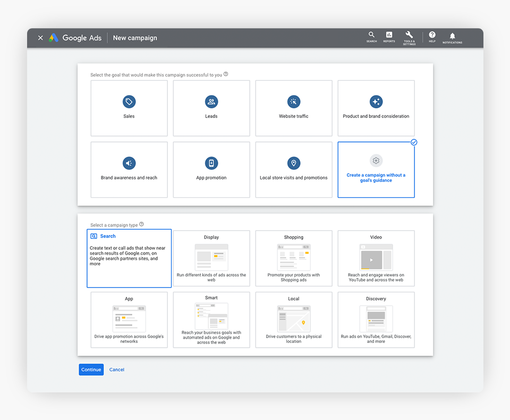Choose the Shopping campaign type

294,258
